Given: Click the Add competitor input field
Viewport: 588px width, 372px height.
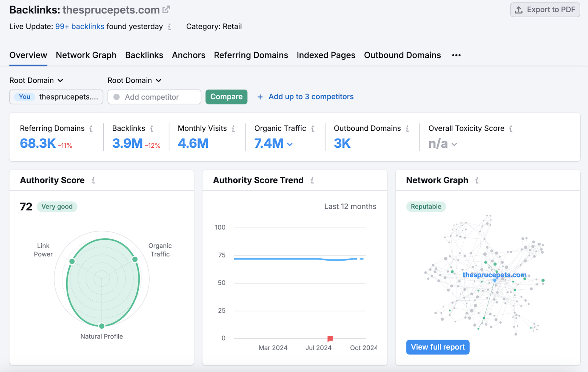Looking at the screenshot, I should click(154, 97).
